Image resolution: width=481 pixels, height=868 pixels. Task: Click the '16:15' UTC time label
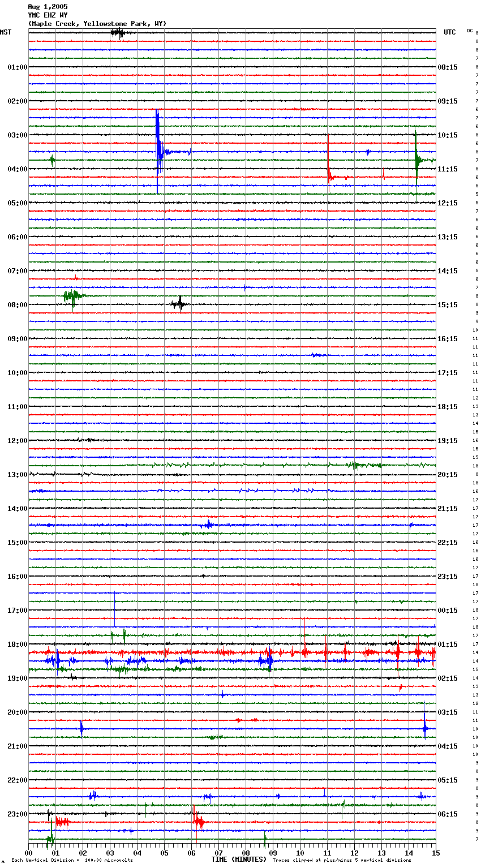pyautogui.click(x=448, y=339)
